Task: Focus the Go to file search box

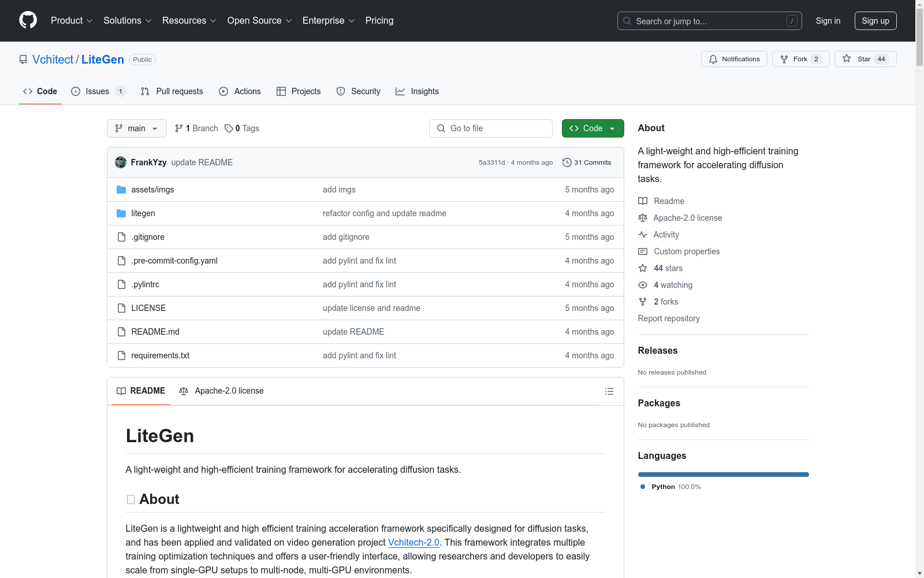Action: click(x=491, y=128)
